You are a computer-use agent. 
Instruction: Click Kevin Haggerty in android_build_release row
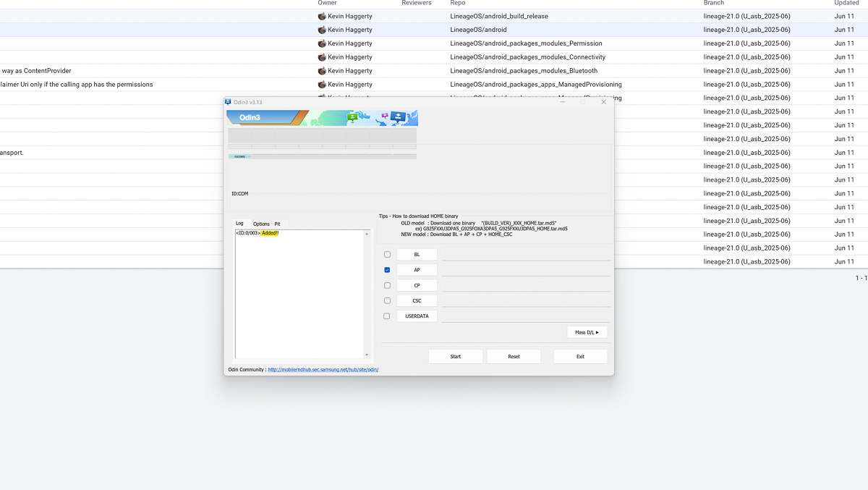[x=350, y=16]
